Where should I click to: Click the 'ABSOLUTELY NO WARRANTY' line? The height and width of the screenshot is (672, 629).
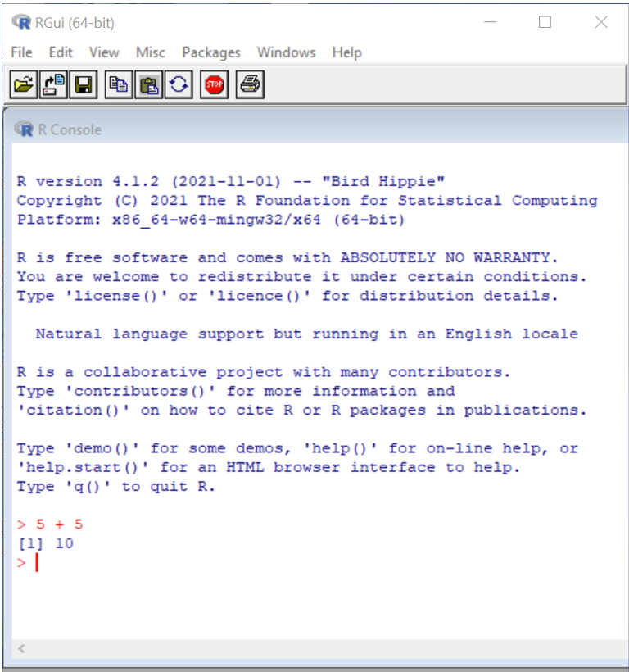click(287, 257)
